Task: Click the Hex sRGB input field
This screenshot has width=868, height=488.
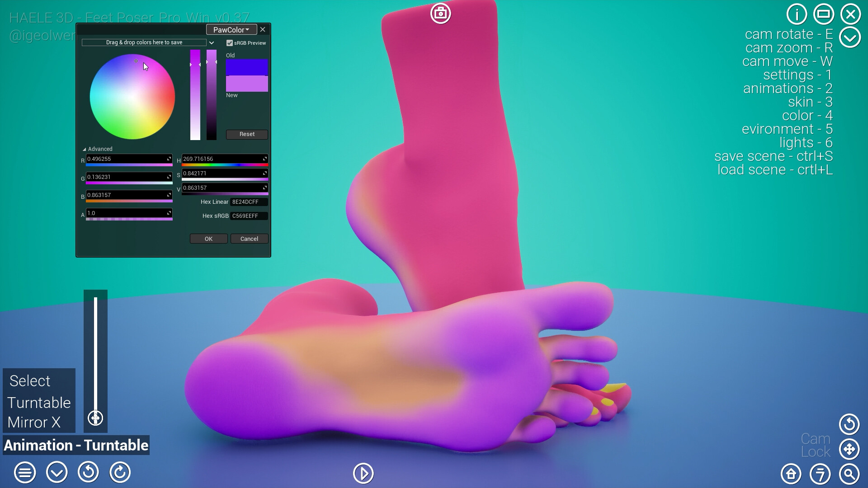Action: coord(248,216)
